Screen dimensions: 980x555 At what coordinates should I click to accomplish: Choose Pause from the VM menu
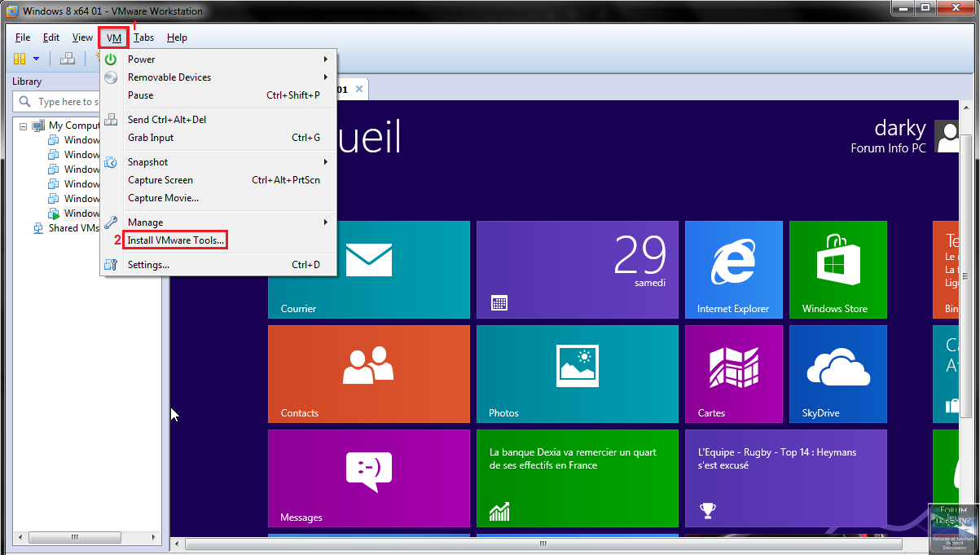pyautogui.click(x=218, y=95)
